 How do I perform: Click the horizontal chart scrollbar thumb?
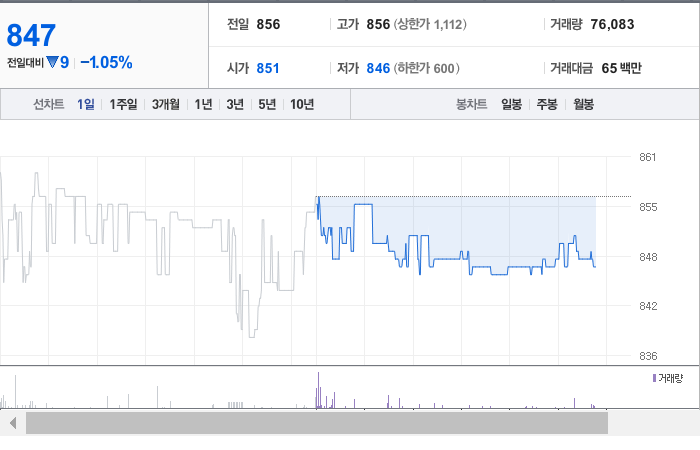coord(317,423)
